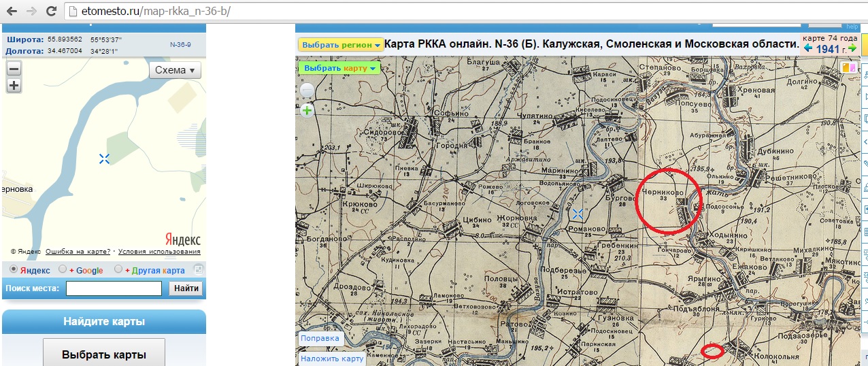Expand the small map icon beside Другая карта

pos(198,269)
